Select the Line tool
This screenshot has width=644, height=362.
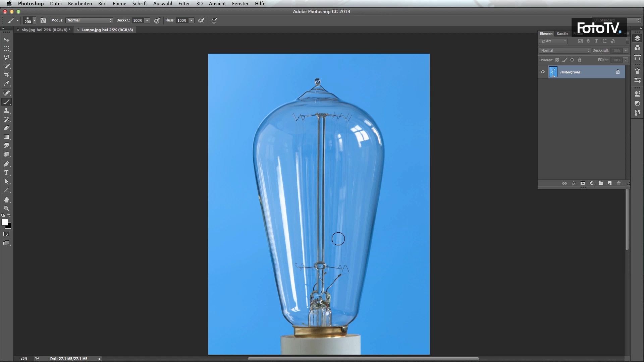pos(6,190)
